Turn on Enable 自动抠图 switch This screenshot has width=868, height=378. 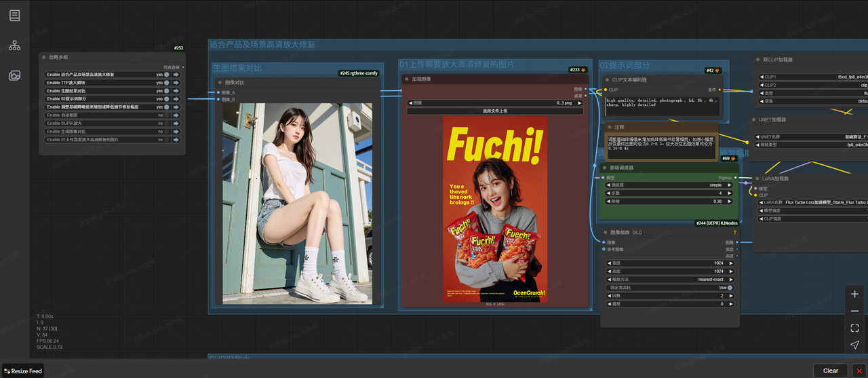point(167,115)
